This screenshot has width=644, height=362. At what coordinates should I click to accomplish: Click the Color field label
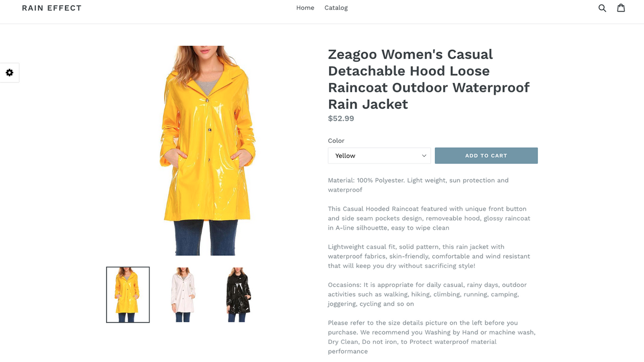pos(336,141)
